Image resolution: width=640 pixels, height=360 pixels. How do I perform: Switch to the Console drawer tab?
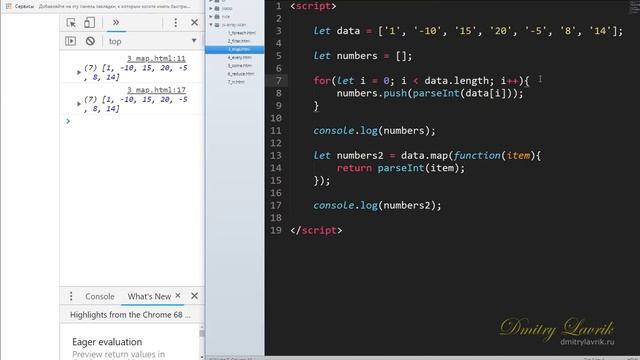100,296
